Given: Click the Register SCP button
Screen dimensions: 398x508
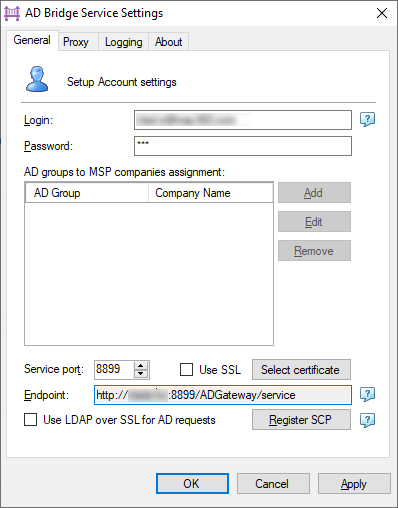Looking at the screenshot, I should 301,420.
